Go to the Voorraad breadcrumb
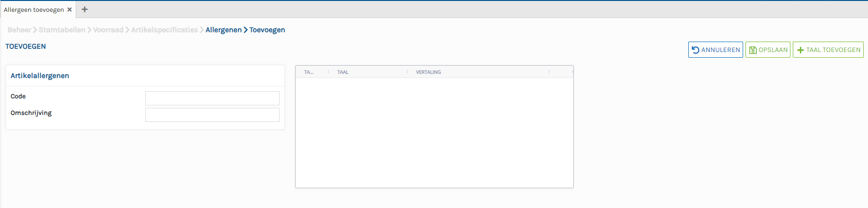This screenshot has width=868, height=208. (108, 30)
